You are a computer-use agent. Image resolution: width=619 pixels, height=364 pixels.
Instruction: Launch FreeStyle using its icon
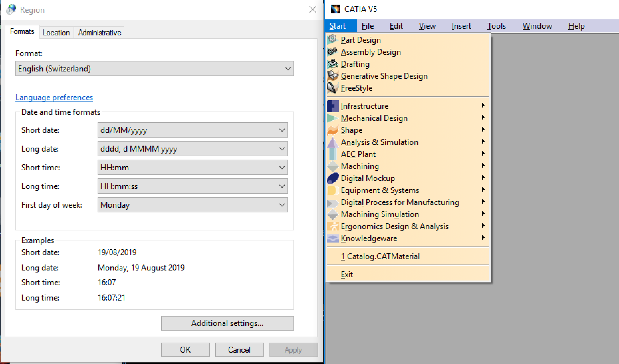pos(332,88)
